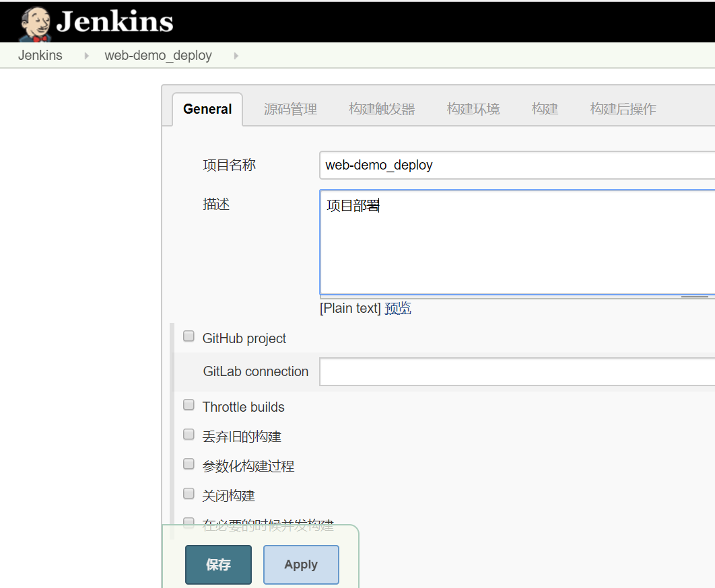Click the Jenkins butler logo icon
715x588 pixels.
pyautogui.click(x=36, y=23)
